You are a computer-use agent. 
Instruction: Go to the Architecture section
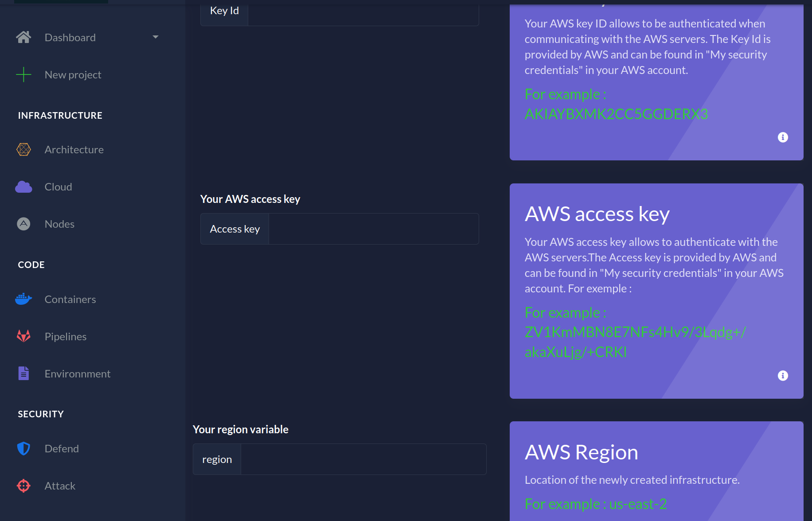(x=74, y=150)
